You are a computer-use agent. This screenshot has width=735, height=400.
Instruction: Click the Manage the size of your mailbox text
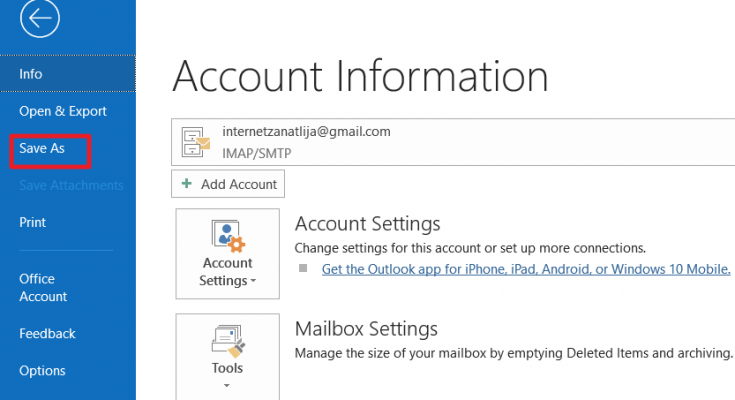pos(513,353)
